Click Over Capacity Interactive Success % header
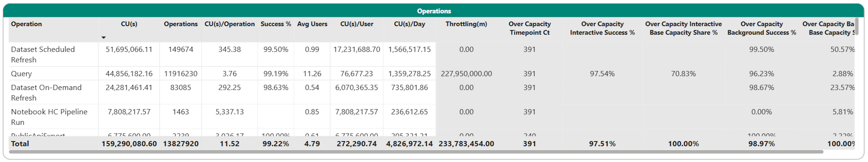Viewport: 868px width, 162px height. [x=602, y=28]
